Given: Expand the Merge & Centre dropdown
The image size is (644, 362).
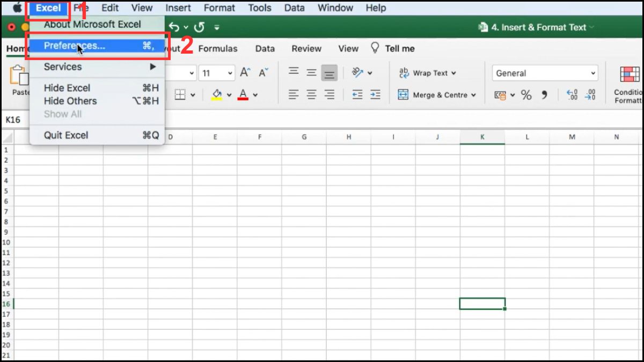Looking at the screenshot, I should pos(474,94).
